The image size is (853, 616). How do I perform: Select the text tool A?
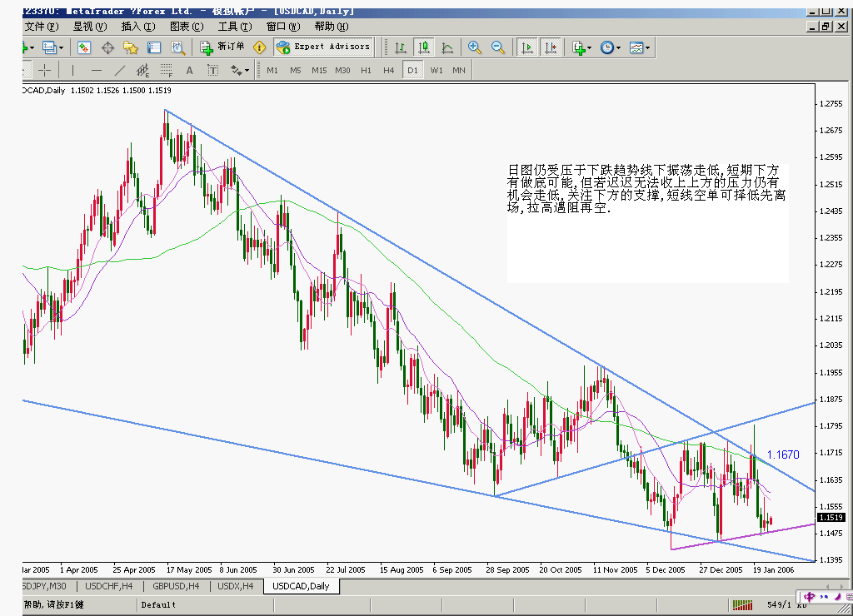pos(189,70)
